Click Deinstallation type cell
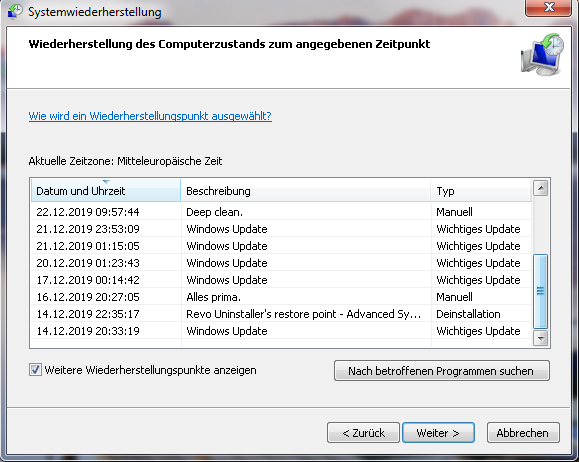Viewport: 579px width, 462px height. click(468, 314)
